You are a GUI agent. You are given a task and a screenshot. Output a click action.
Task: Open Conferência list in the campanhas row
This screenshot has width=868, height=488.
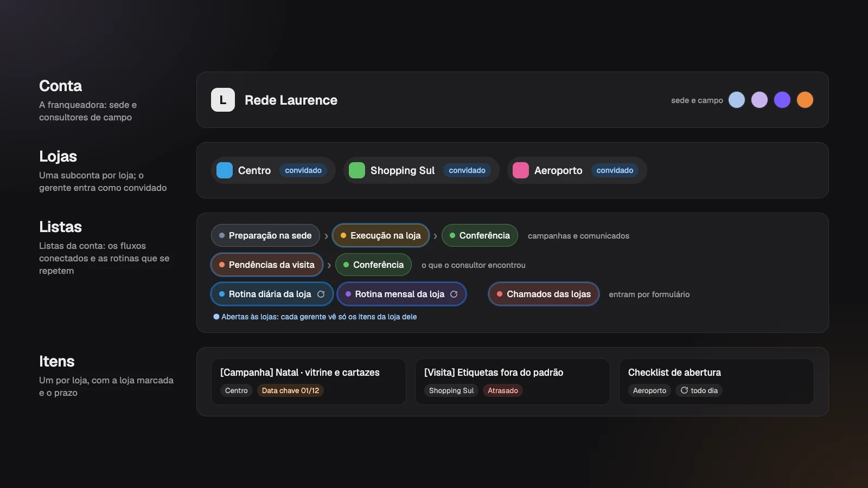pyautogui.click(x=480, y=235)
